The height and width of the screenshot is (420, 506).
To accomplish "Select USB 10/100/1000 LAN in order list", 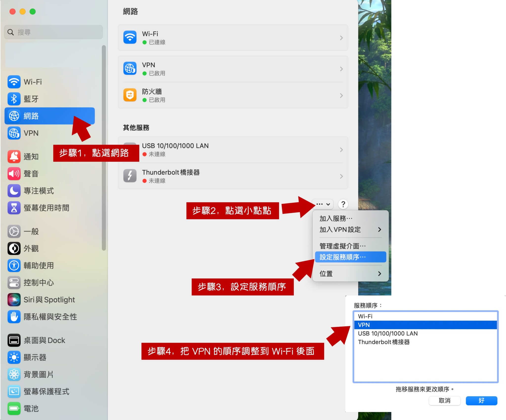I will [x=425, y=333].
